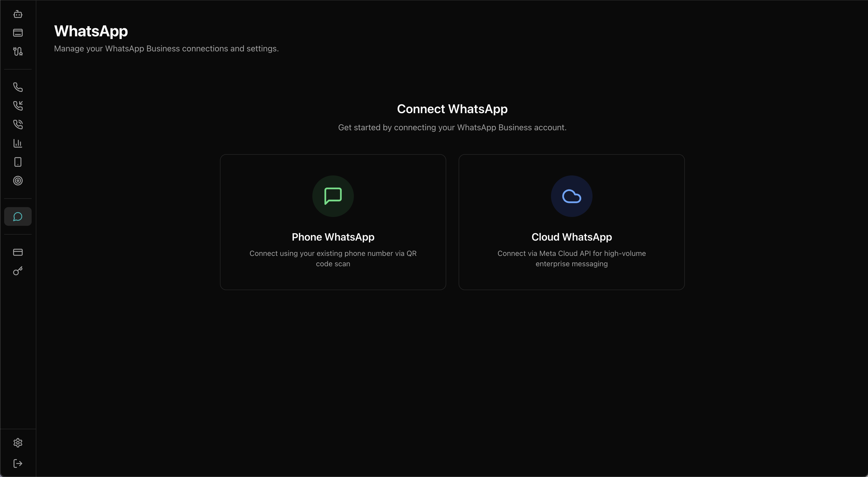Screen dimensions: 868x477
Task: Open the incoming calls sidebar icon
Action: click(x=18, y=106)
